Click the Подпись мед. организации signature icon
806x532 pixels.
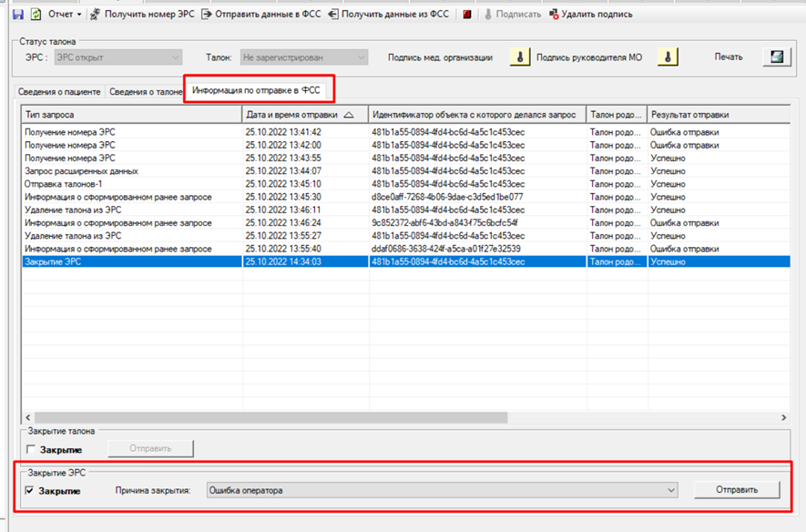[520, 57]
